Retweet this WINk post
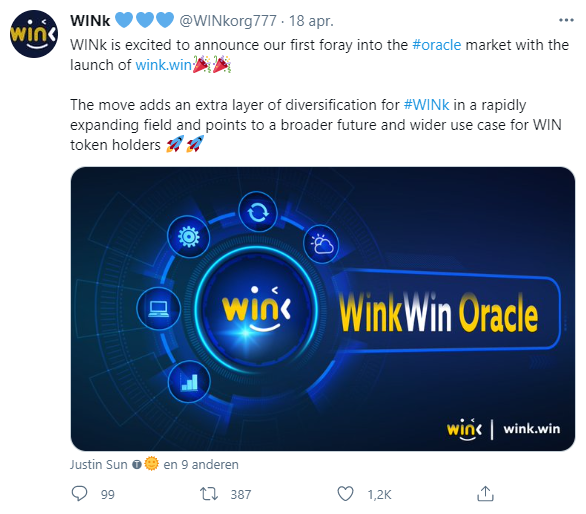This screenshot has width=586, height=514. [209, 494]
